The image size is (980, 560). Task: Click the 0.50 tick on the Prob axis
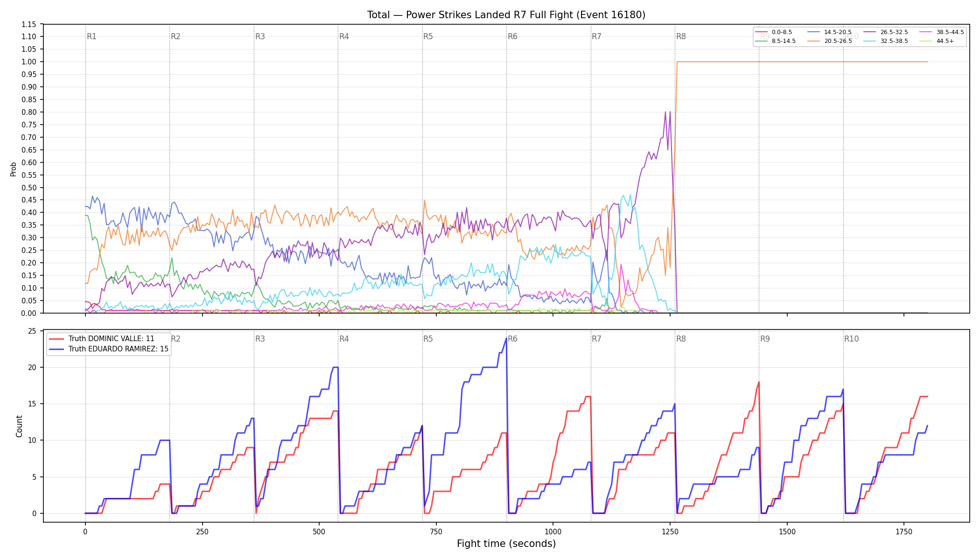pyautogui.click(x=29, y=188)
